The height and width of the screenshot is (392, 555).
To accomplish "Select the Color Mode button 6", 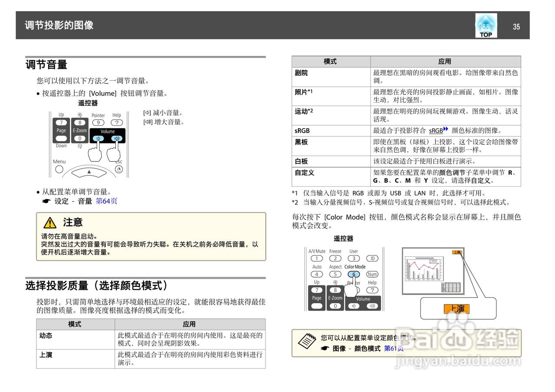I will coord(354,274).
